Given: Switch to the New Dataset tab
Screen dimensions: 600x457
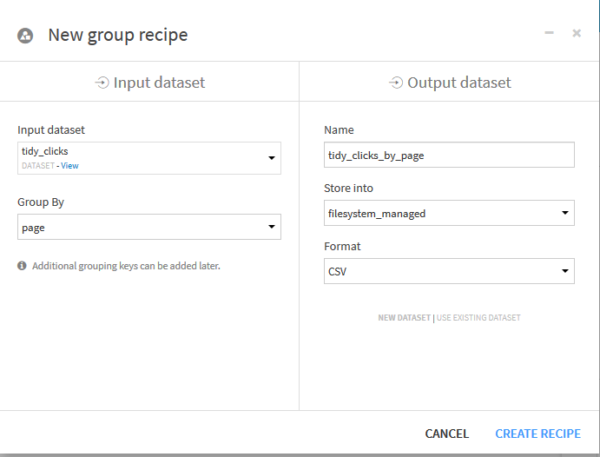Looking at the screenshot, I should [404, 318].
